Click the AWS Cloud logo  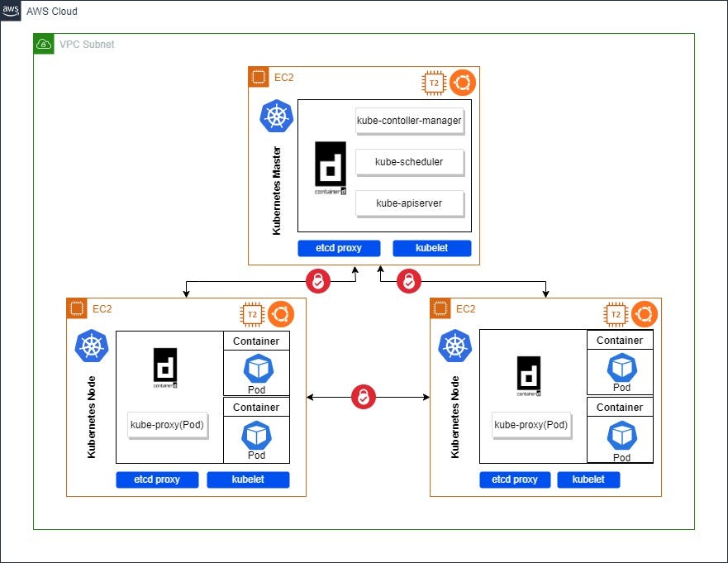click(11, 11)
